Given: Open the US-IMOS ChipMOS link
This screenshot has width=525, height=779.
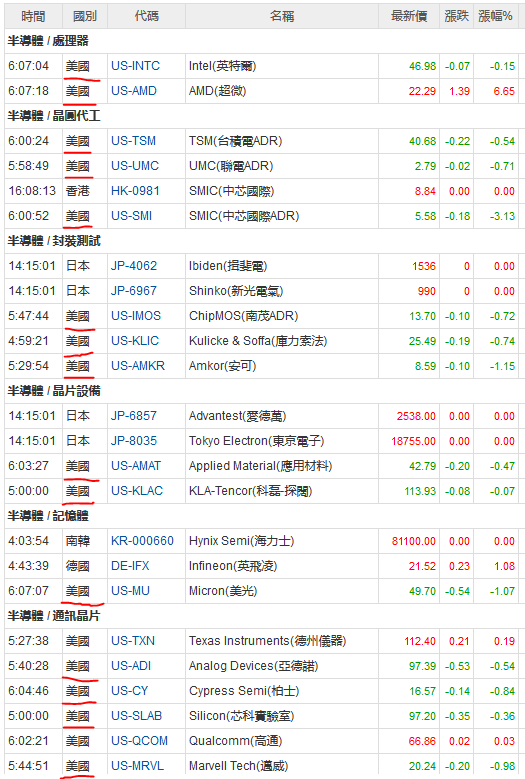Looking at the screenshot, I should 136,316.
